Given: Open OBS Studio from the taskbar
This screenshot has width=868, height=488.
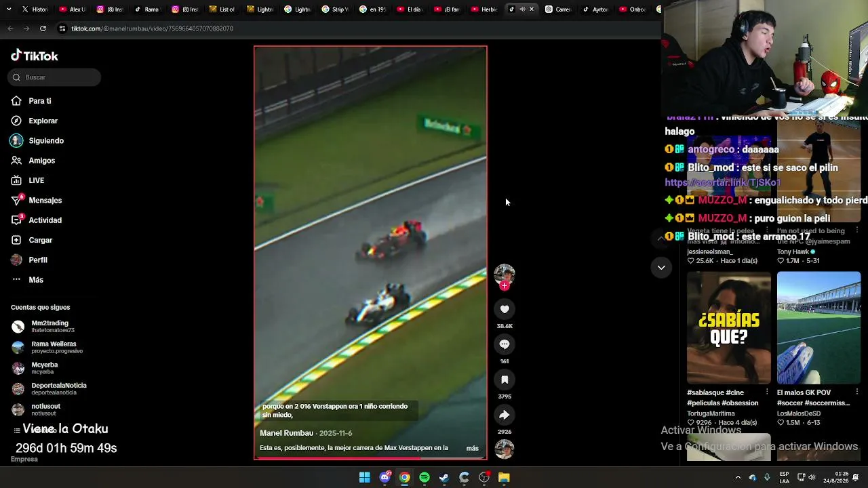Looking at the screenshot, I should coord(484,477).
